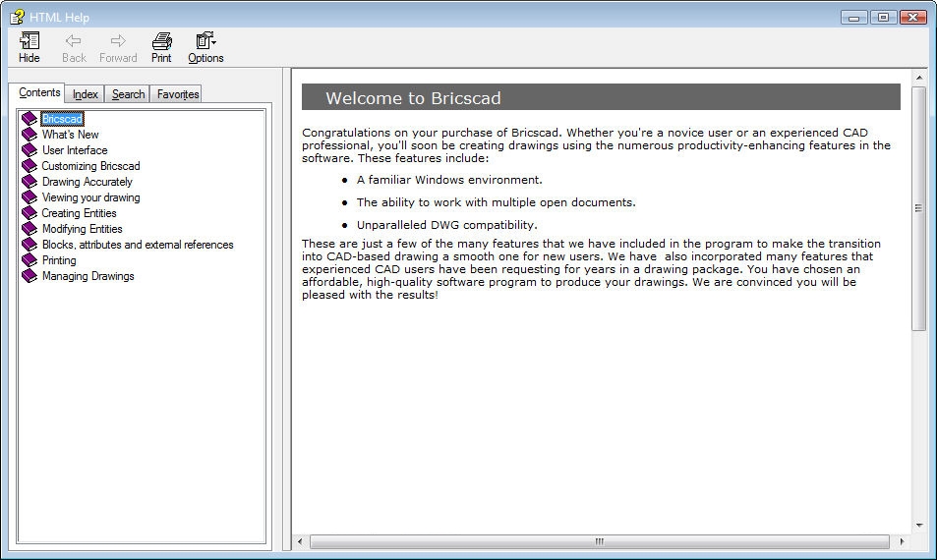Open the Managing Drawings topic

[x=88, y=276]
